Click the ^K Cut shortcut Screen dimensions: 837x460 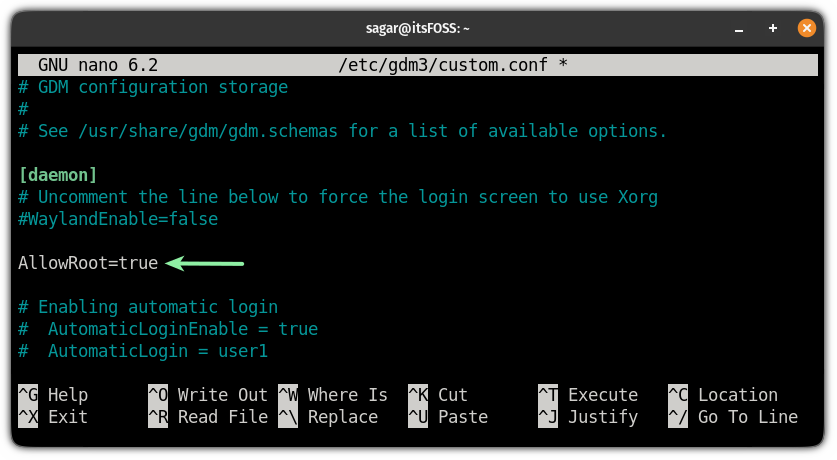coord(438,395)
